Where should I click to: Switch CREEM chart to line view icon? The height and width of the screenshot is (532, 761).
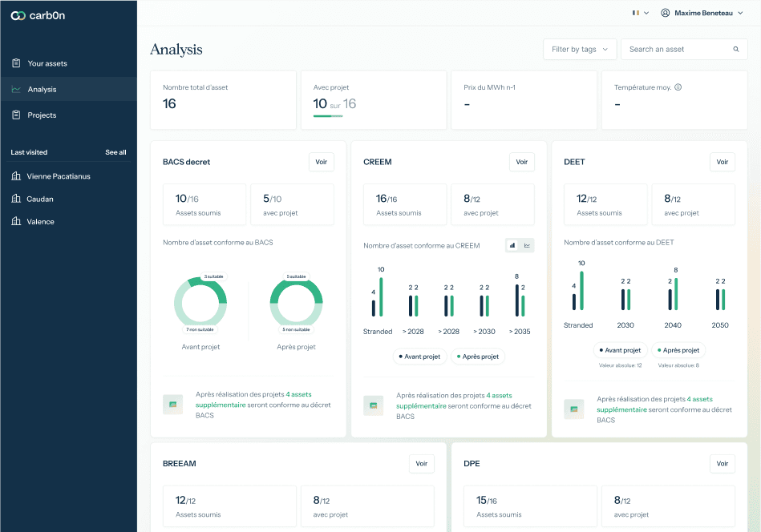click(x=527, y=245)
